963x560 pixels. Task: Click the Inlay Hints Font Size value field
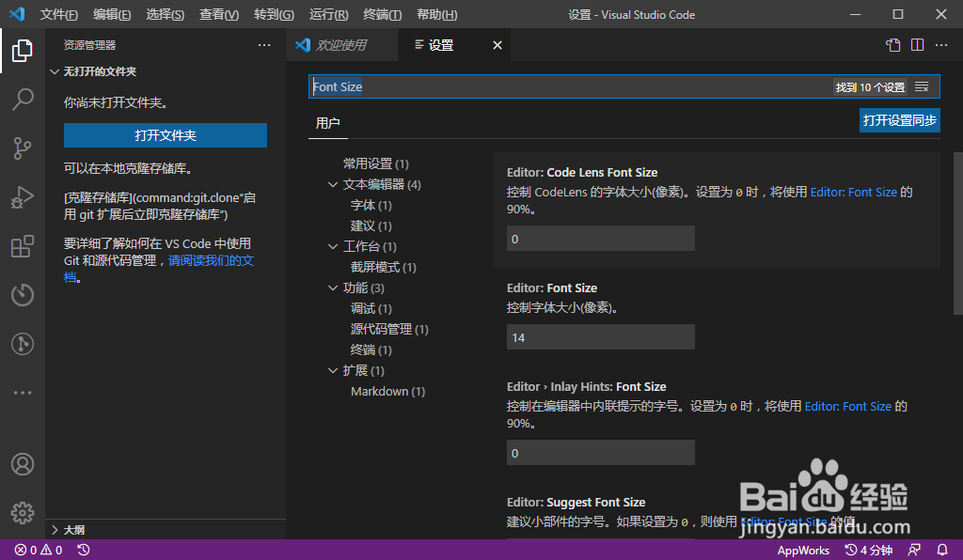click(x=601, y=453)
